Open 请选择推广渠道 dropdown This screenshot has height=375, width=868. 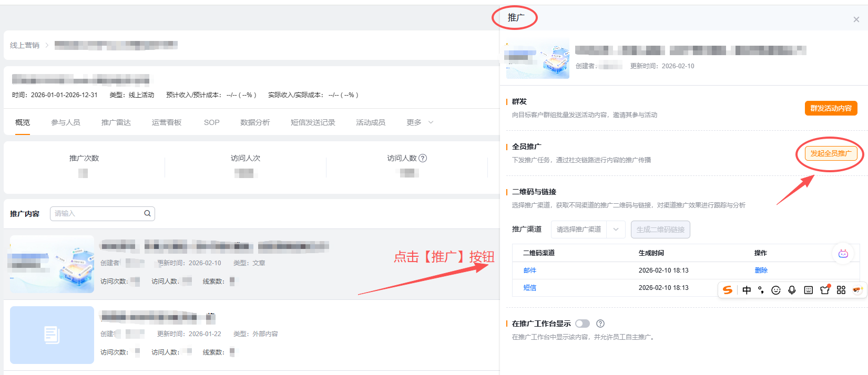pyautogui.click(x=588, y=230)
